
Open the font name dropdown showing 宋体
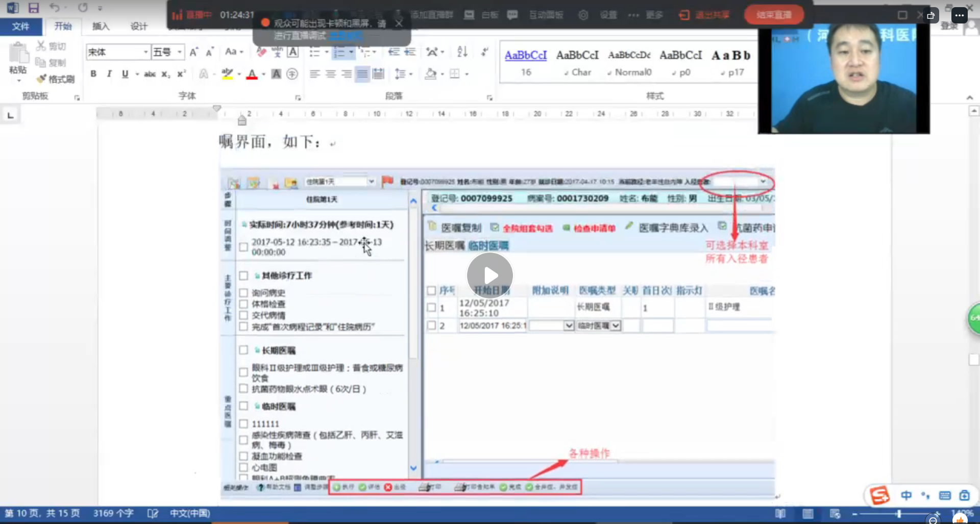(145, 52)
